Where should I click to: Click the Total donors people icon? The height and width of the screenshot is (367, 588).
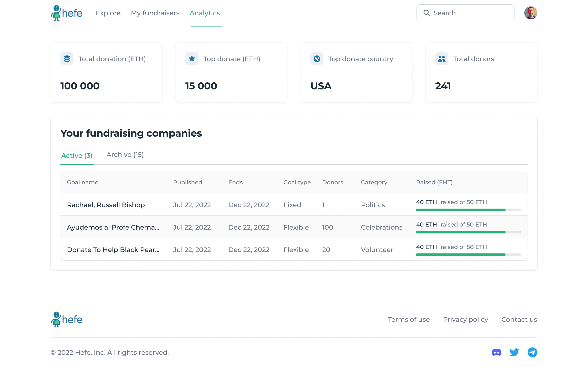[442, 59]
